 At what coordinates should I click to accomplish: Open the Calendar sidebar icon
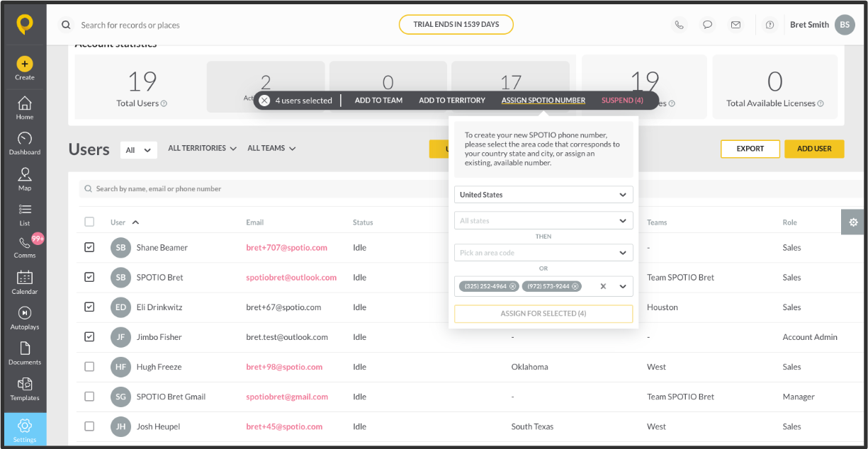25,282
